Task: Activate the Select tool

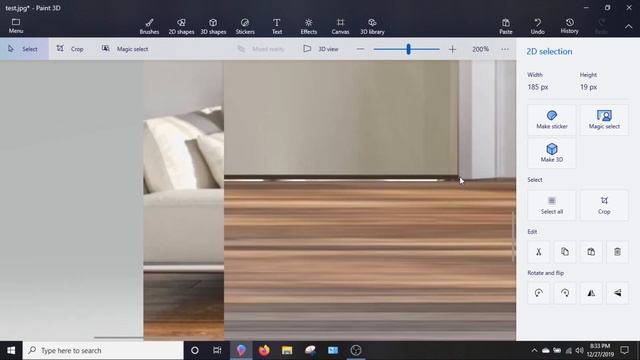Action: pos(24,49)
